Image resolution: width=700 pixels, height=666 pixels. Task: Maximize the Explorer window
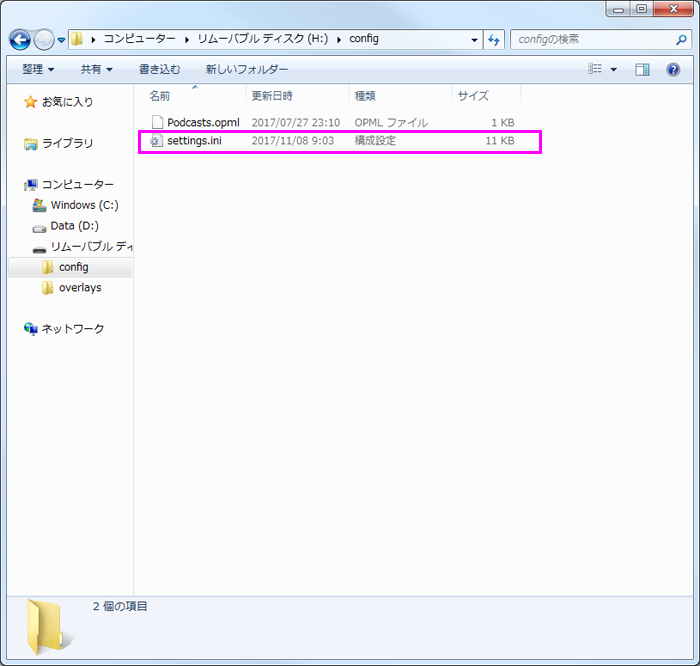pos(642,9)
